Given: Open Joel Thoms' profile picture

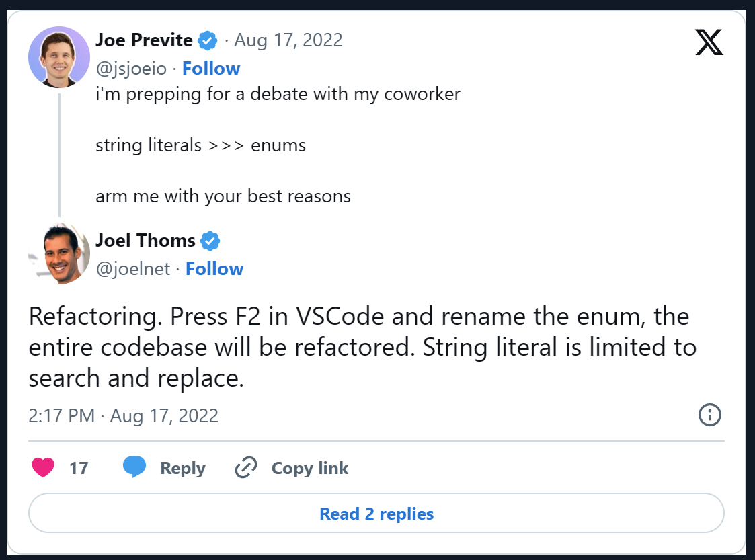Looking at the screenshot, I should (59, 254).
